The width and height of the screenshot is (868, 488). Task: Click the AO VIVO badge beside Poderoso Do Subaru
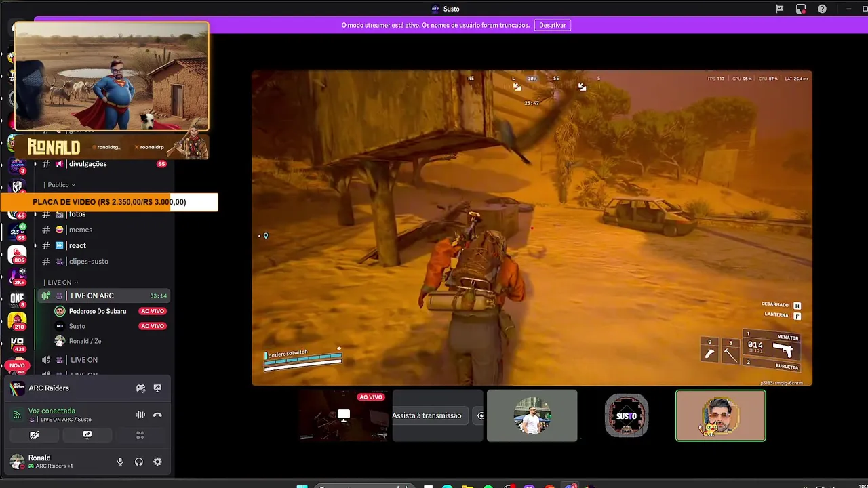tap(152, 311)
